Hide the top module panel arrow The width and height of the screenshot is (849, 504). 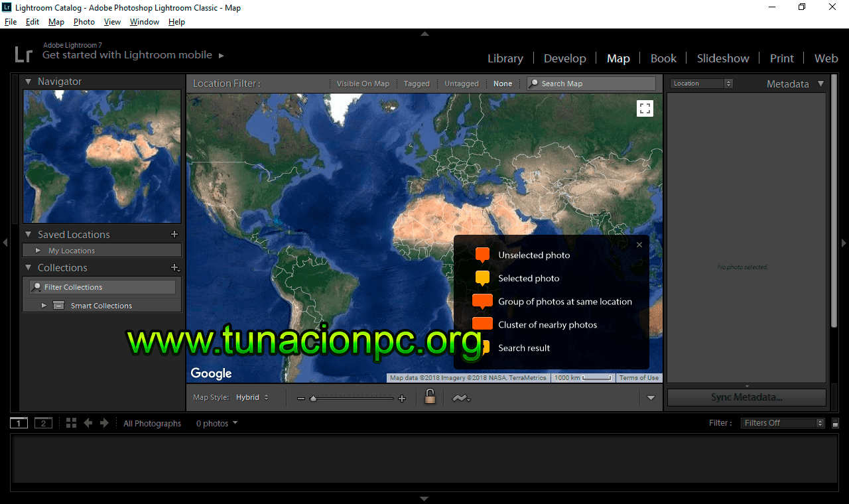(424, 34)
